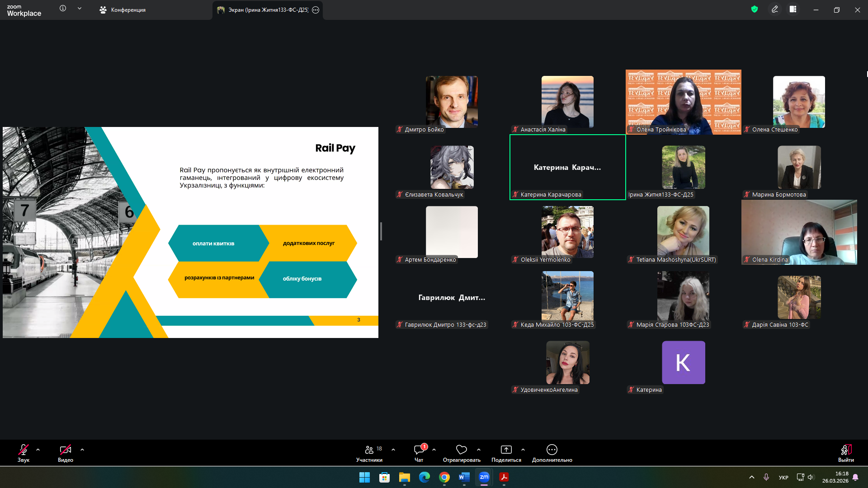Click the shared screen divider handle
The image size is (868, 488).
coord(381,231)
